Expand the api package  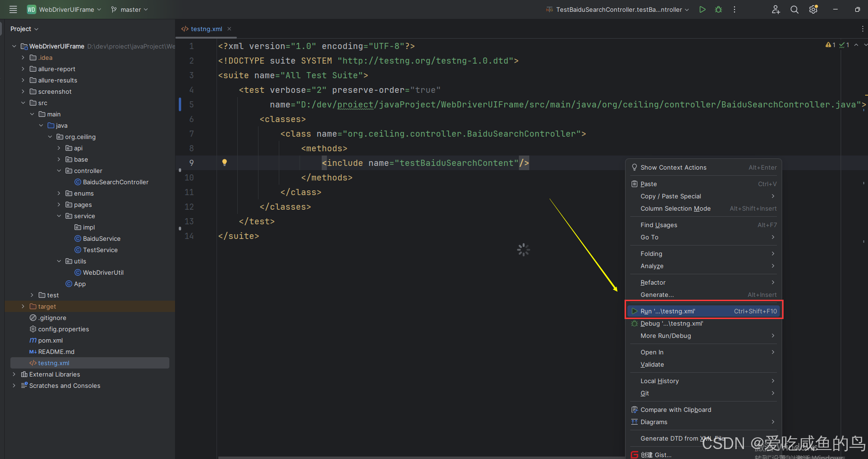[x=59, y=148]
